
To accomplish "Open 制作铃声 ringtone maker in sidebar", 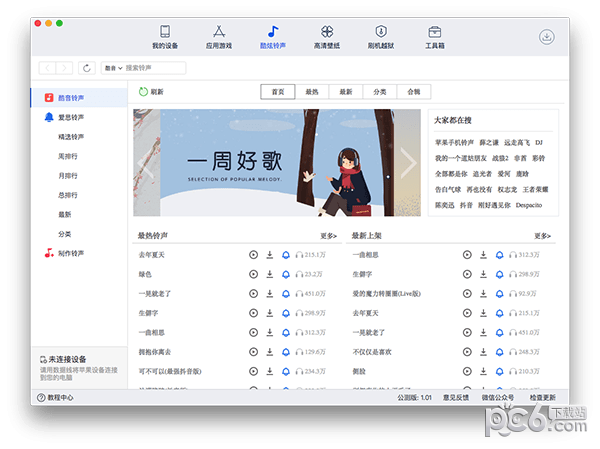I will point(79,253).
